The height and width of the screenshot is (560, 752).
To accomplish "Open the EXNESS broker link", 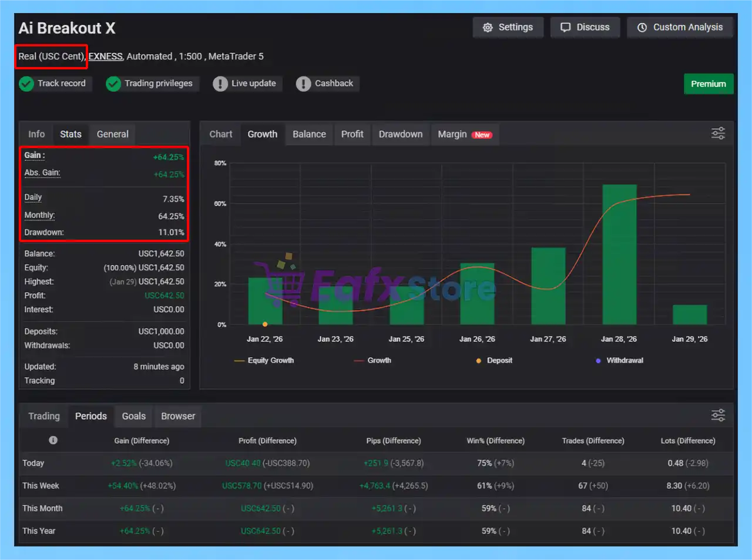I will [x=105, y=56].
